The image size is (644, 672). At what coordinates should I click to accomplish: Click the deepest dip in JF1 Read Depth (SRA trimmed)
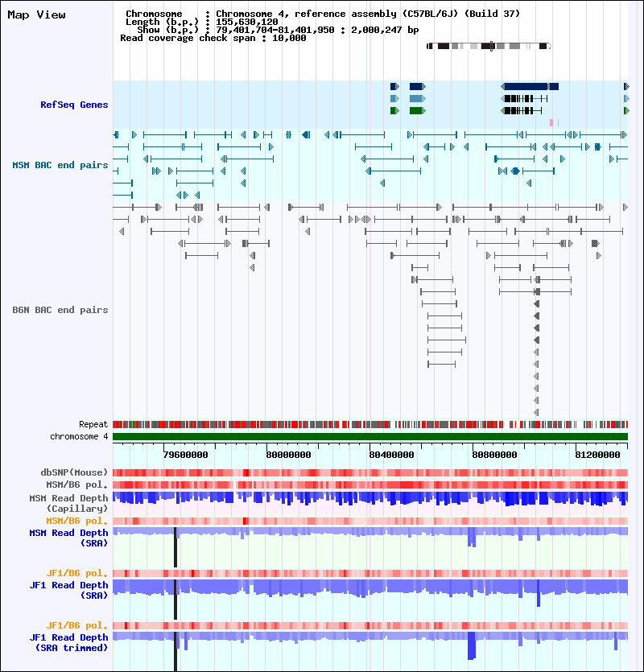472,645
